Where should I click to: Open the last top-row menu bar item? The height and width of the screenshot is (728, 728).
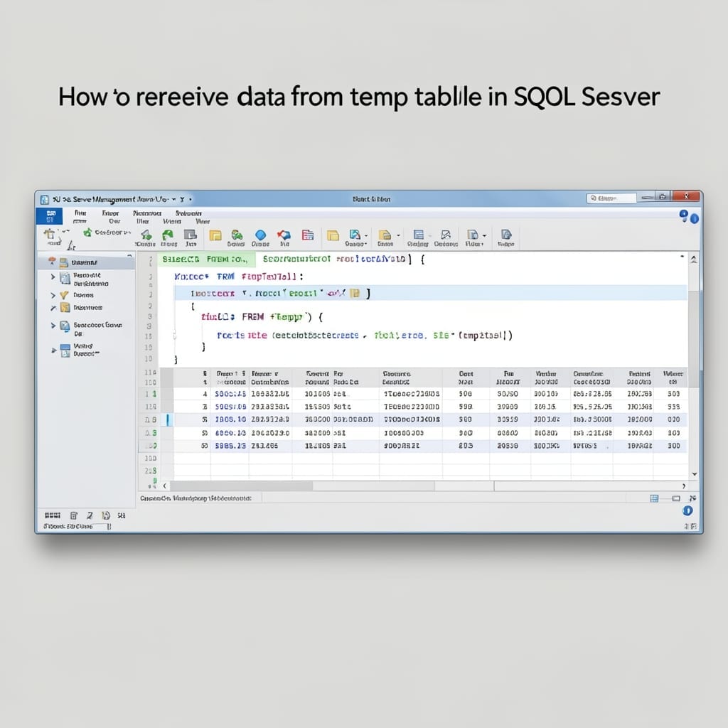pyautogui.click(x=188, y=213)
